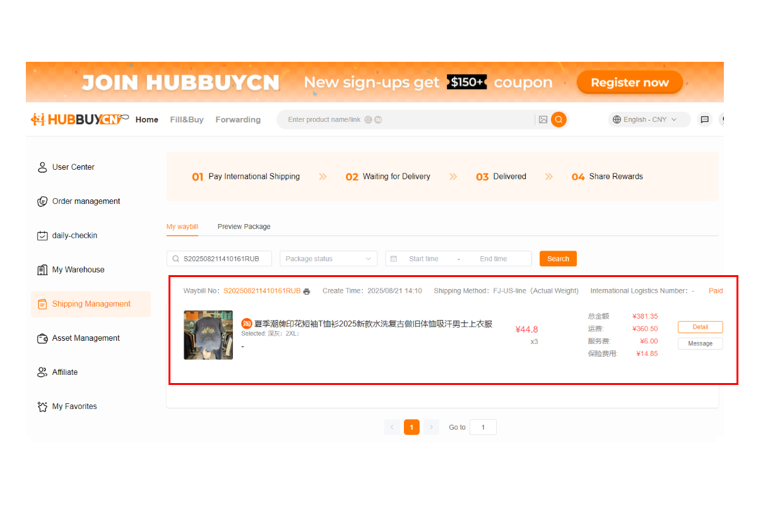This screenshot has width=763, height=532.
Task: Expand the Package status dropdown
Action: pyautogui.click(x=328, y=259)
